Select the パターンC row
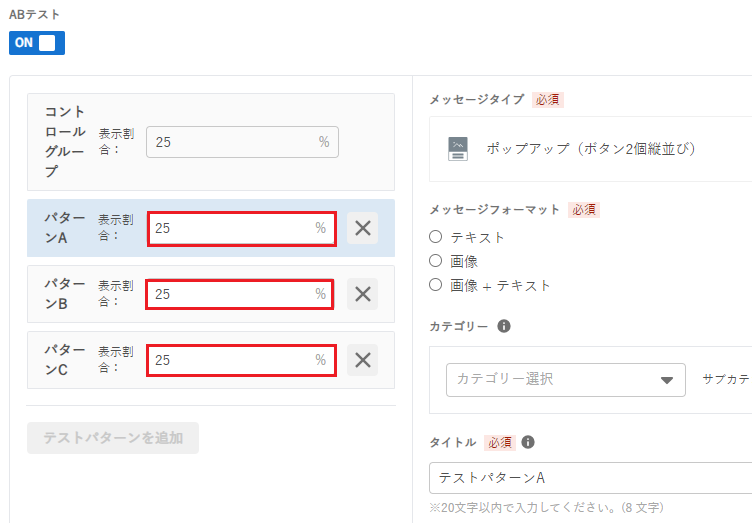752x523 pixels. (x=211, y=360)
